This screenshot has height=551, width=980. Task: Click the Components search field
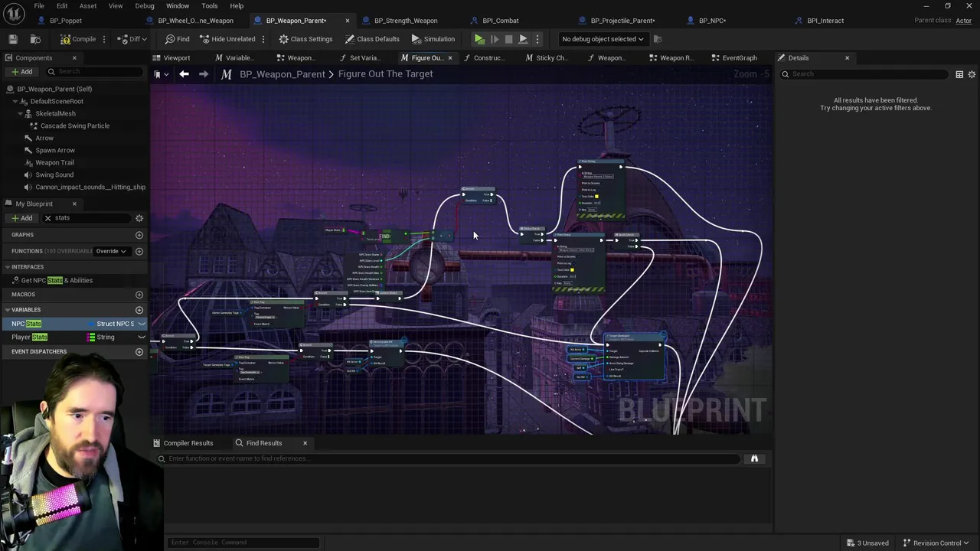tap(95, 72)
